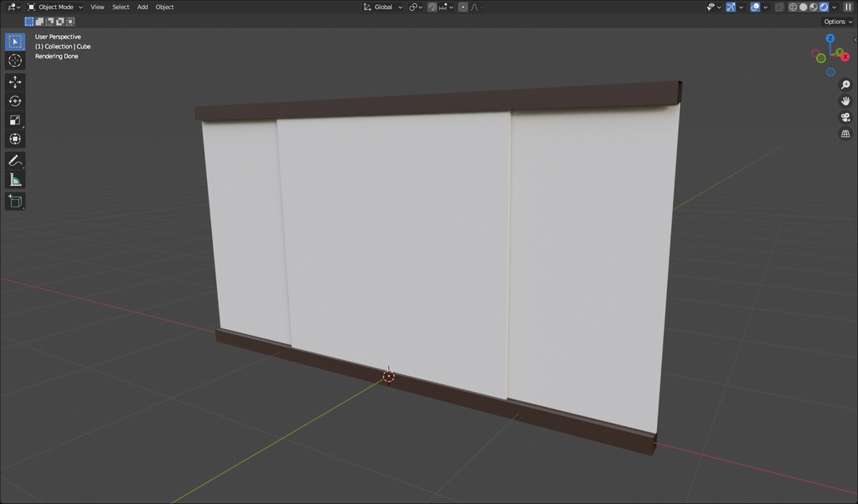Open proportional editing falloff dropdown

point(478,7)
